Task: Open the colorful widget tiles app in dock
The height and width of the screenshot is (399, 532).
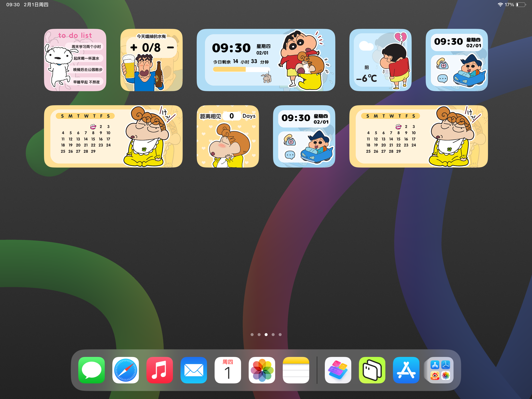Action: [x=338, y=370]
